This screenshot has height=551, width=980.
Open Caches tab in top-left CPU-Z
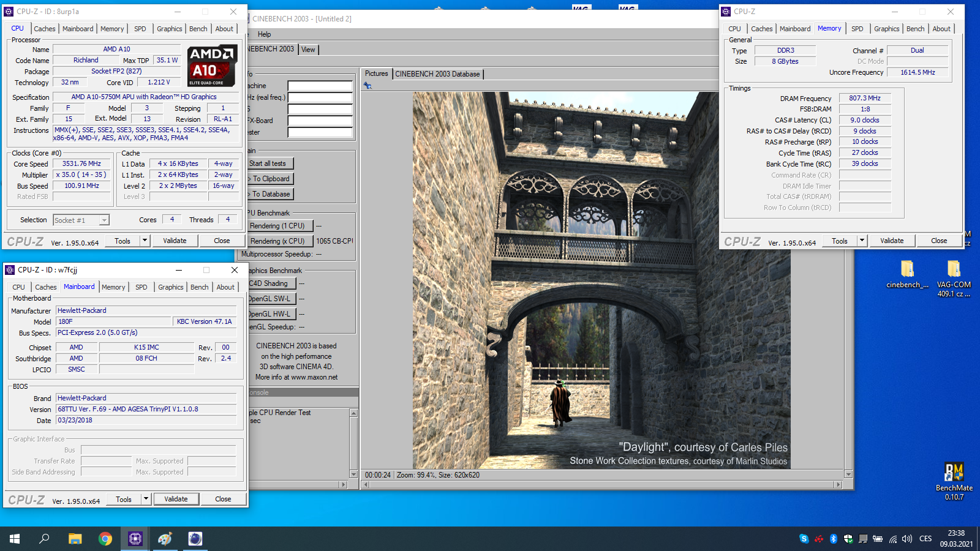point(45,29)
